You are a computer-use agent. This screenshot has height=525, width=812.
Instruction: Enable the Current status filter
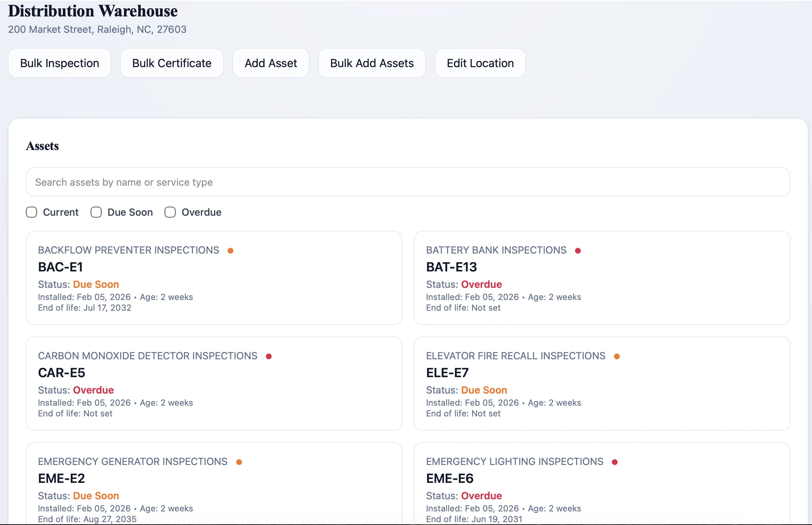(x=31, y=212)
